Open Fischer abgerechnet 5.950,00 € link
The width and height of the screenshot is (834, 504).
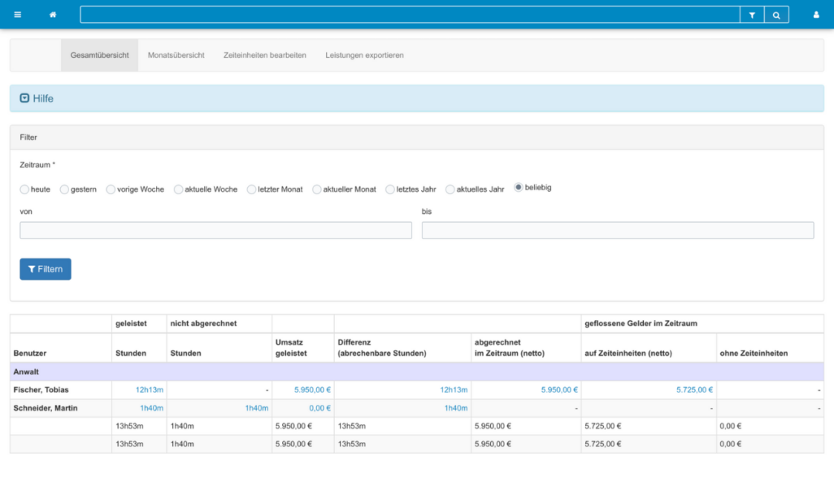pyautogui.click(x=559, y=389)
